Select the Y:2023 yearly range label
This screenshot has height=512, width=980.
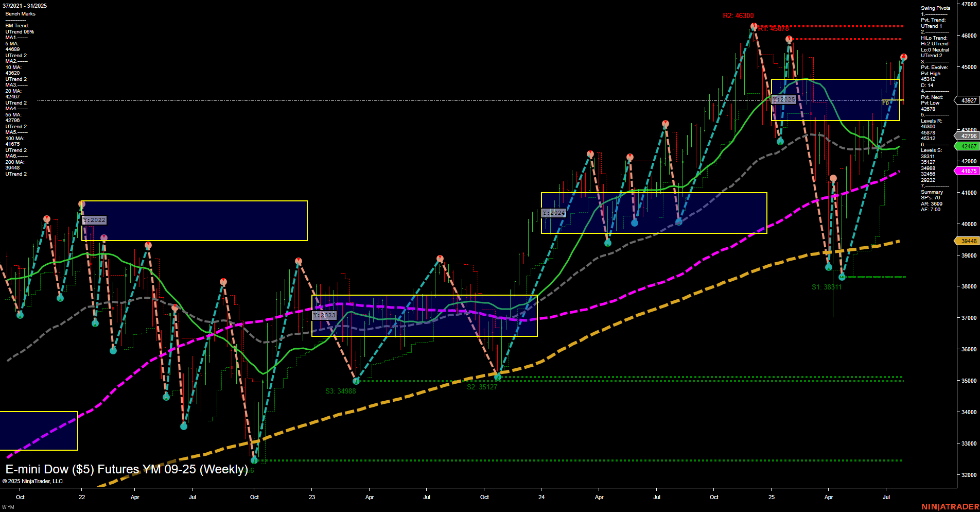(x=324, y=315)
